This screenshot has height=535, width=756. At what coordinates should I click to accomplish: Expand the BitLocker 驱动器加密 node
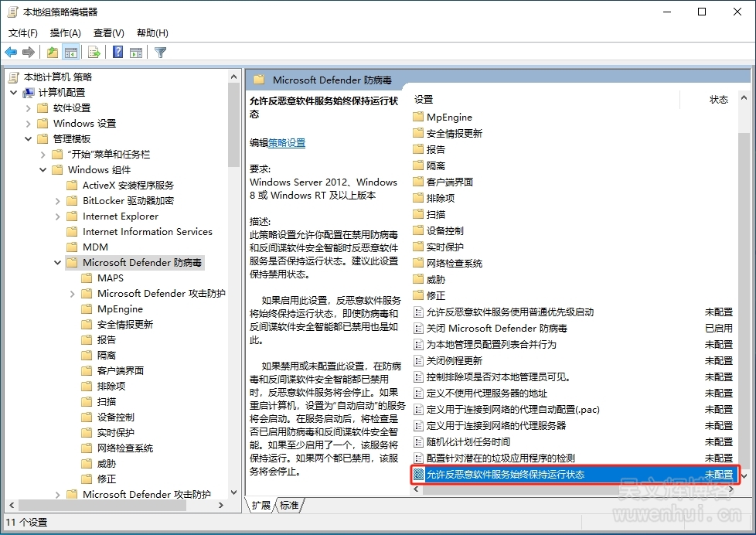coord(58,201)
